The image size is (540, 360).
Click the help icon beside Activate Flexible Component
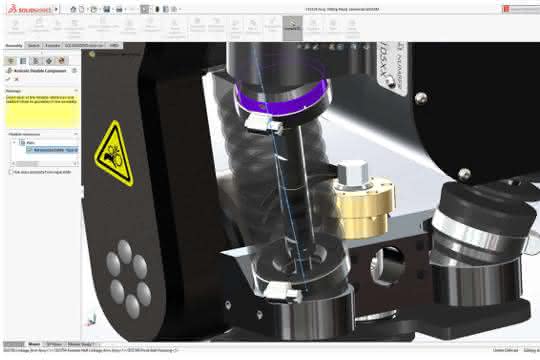tap(74, 71)
